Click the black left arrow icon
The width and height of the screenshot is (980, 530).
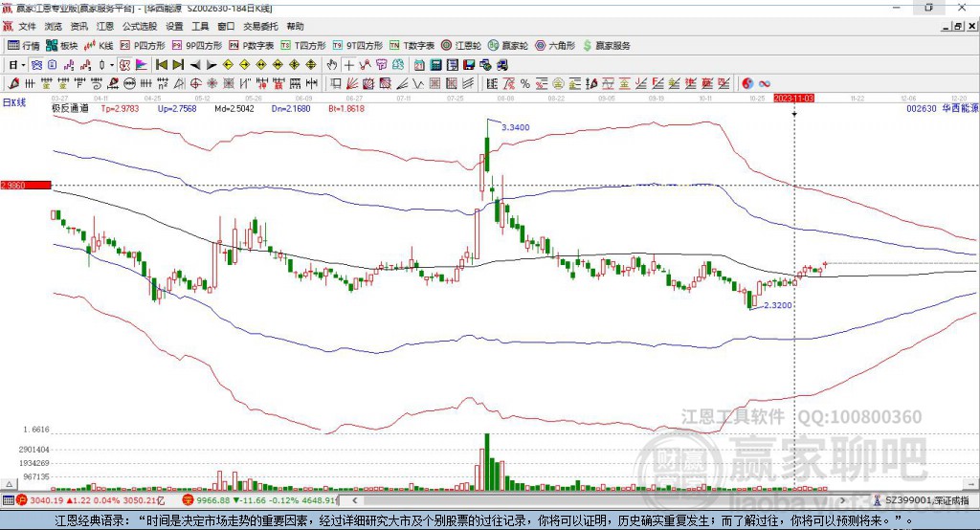point(195,65)
